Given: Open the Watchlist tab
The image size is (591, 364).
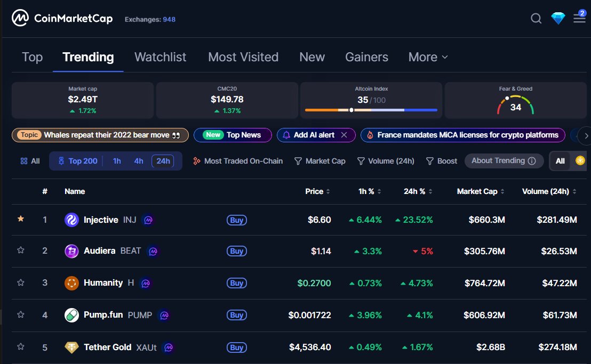Looking at the screenshot, I should pyautogui.click(x=160, y=57).
